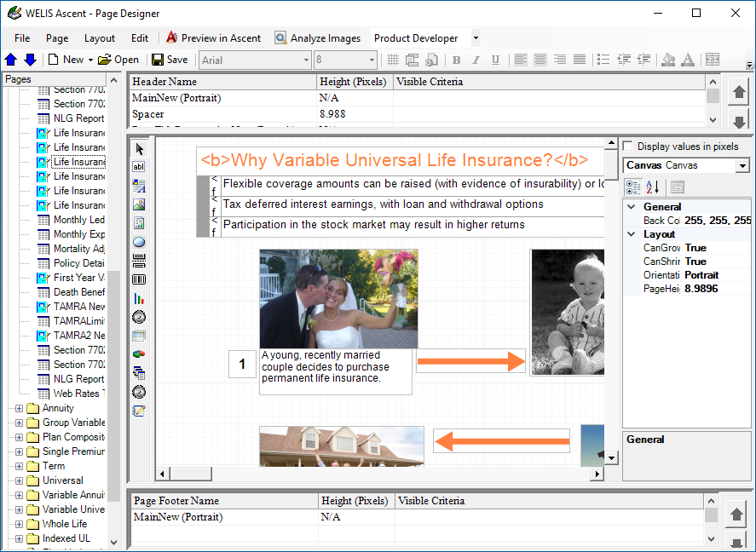Choose the bar chart tool

140,298
